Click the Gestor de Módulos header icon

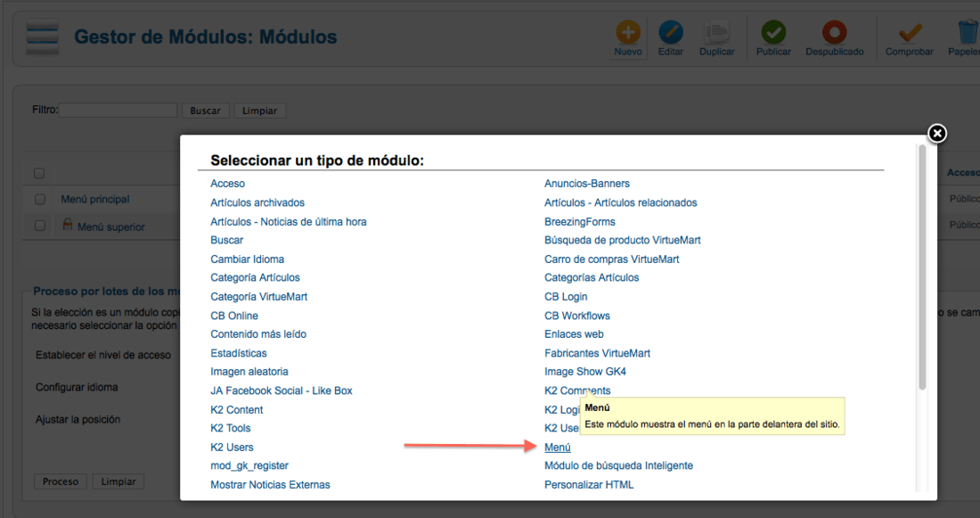click(x=43, y=37)
